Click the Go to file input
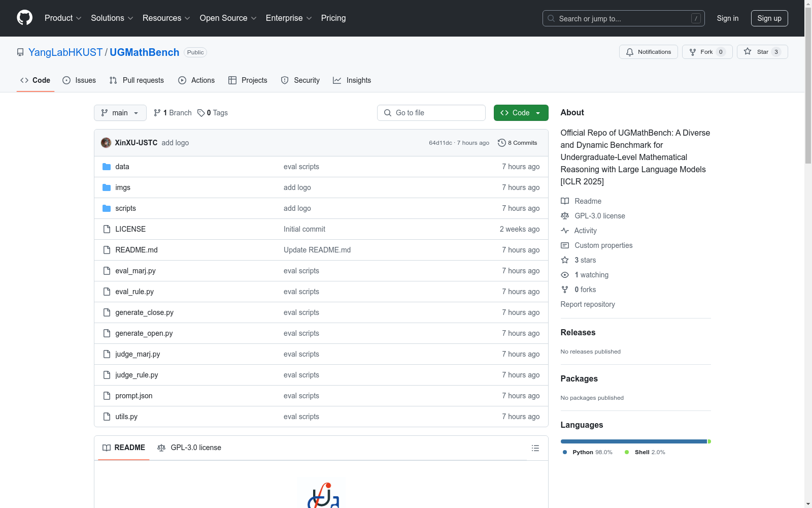The width and height of the screenshot is (812, 508). pyautogui.click(x=431, y=113)
